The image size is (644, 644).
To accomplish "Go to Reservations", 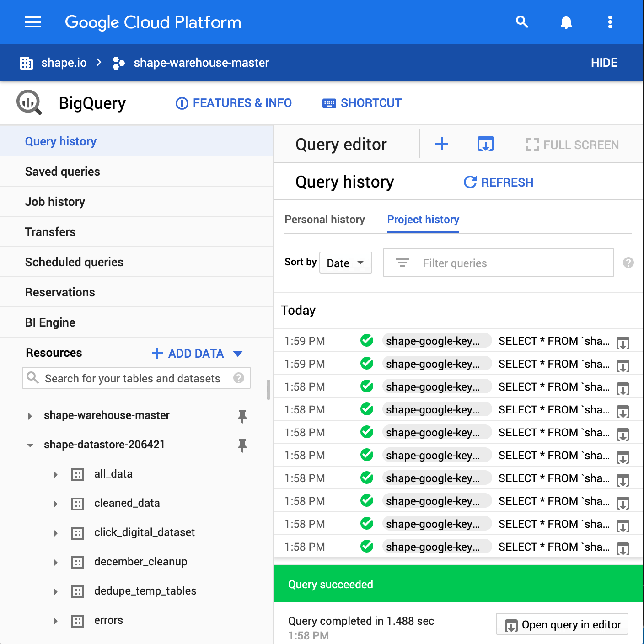I will point(136,292).
